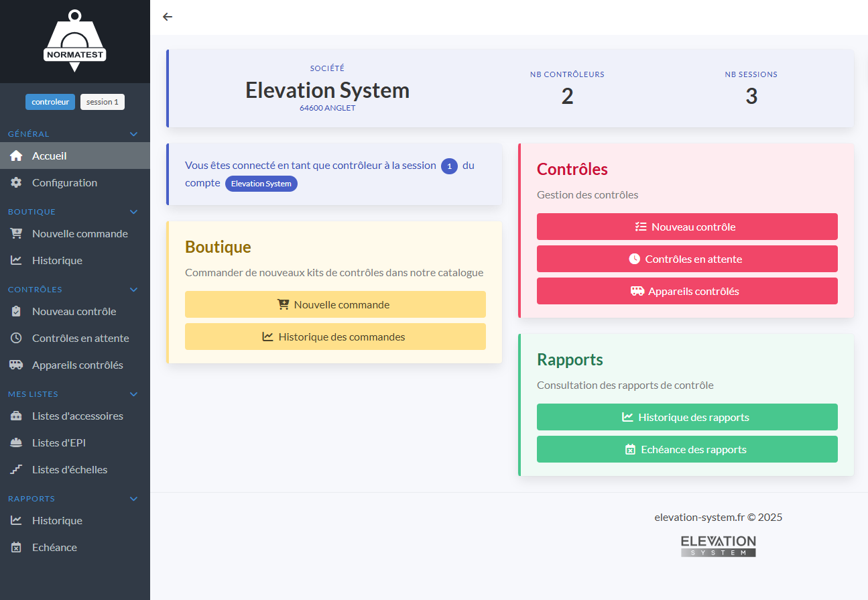Click the session number 1 badge

(449, 166)
